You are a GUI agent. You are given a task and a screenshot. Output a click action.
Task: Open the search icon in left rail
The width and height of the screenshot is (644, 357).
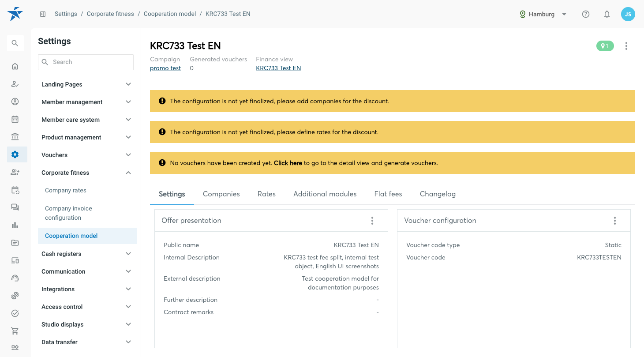(15, 43)
